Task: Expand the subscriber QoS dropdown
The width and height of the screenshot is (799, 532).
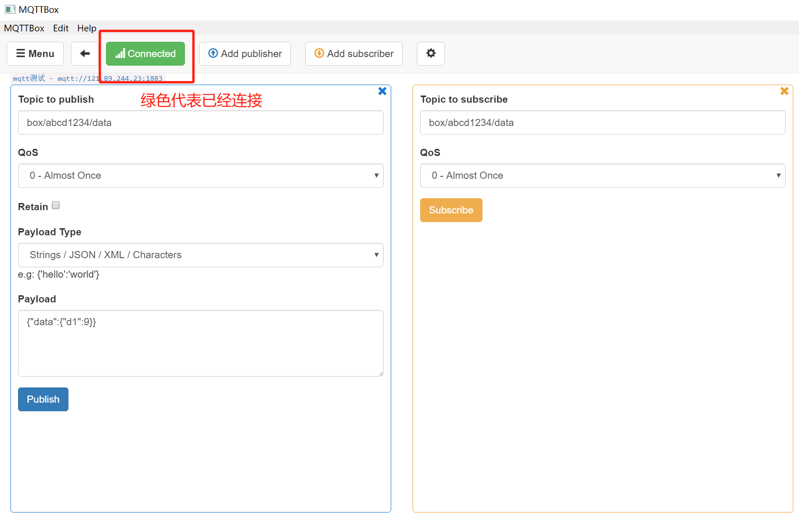Action: pyautogui.click(x=603, y=175)
